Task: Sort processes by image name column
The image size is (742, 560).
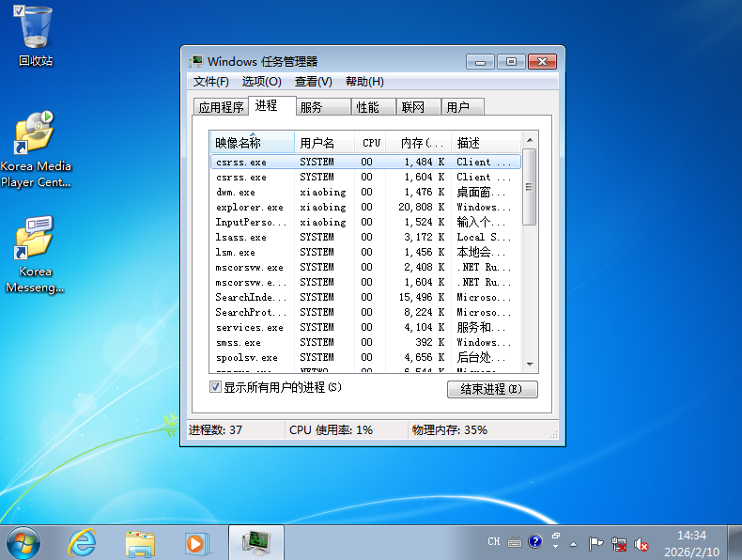Action: [x=239, y=143]
